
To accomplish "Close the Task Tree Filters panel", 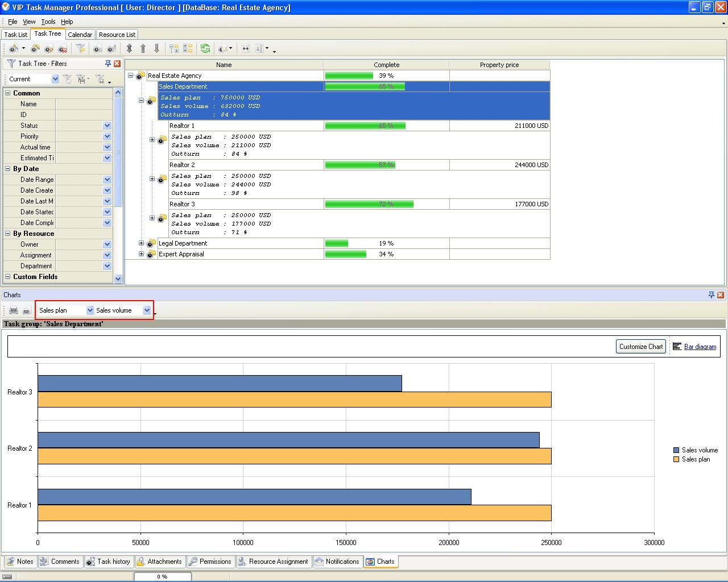I will pos(117,64).
